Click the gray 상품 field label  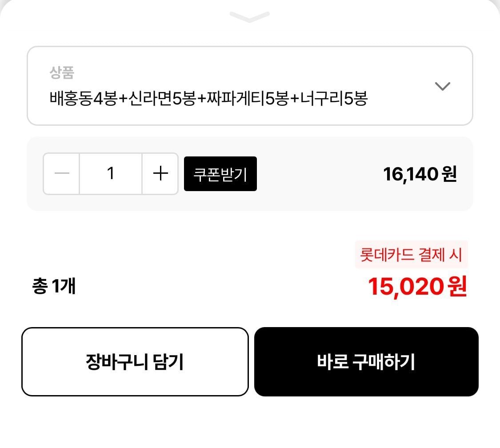pyautogui.click(x=61, y=72)
